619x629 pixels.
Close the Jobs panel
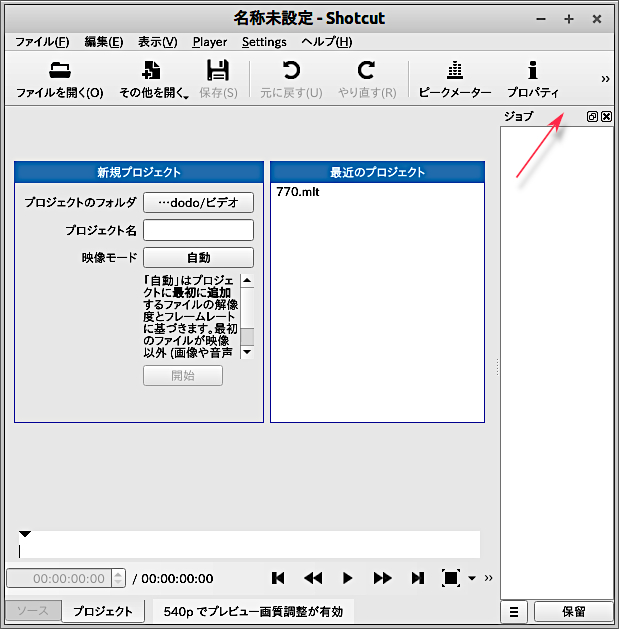[606, 117]
